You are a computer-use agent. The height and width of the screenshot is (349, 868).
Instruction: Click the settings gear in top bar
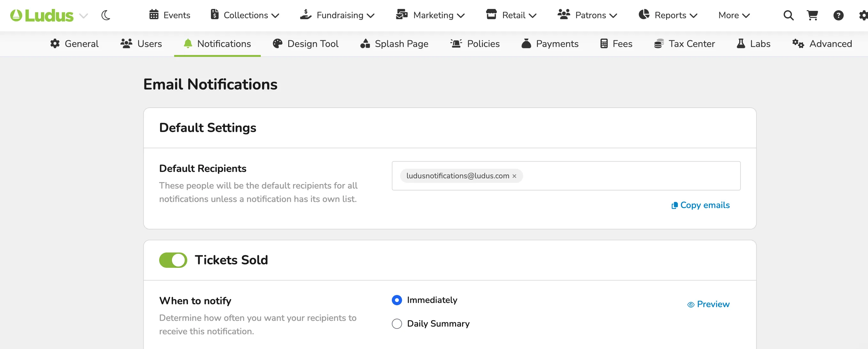coord(863,15)
